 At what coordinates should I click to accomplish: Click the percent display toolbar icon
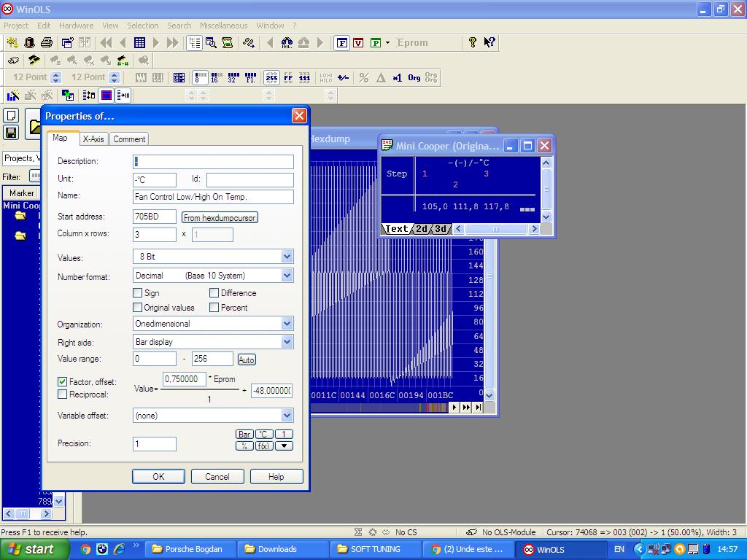pyautogui.click(x=363, y=77)
